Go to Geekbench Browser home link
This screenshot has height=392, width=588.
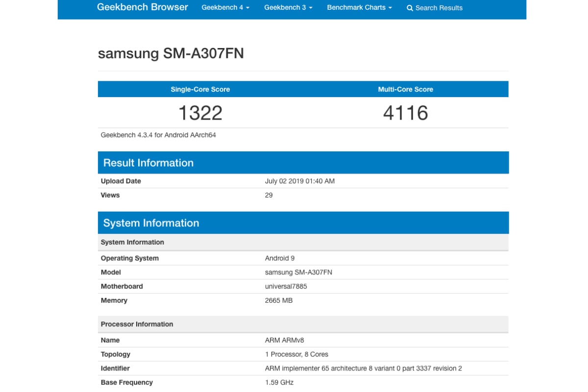[x=143, y=7]
